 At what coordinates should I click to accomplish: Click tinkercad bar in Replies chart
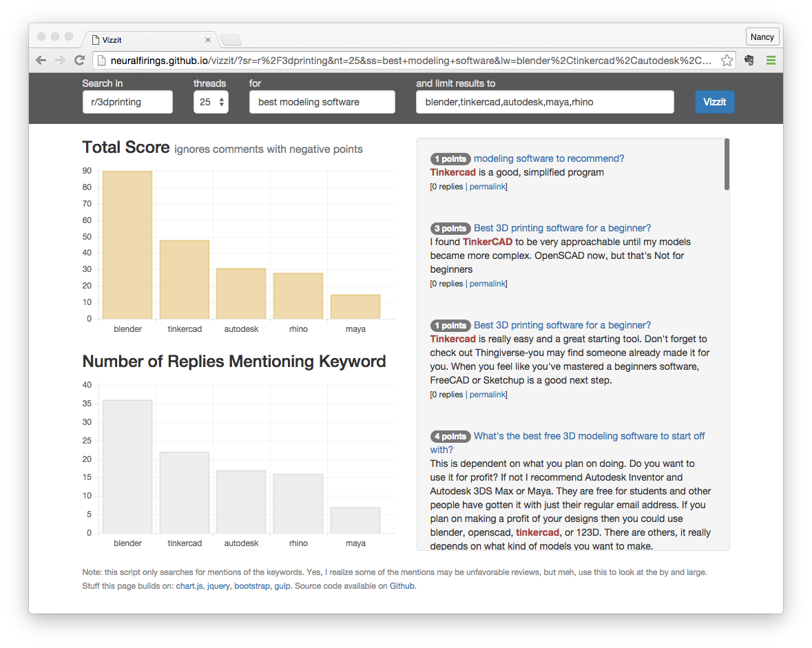coord(185,492)
